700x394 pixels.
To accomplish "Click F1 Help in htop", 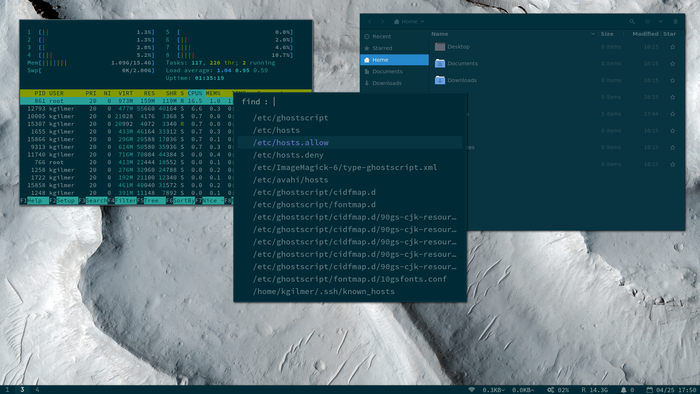I will pyautogui.click(x=34, y=201).
